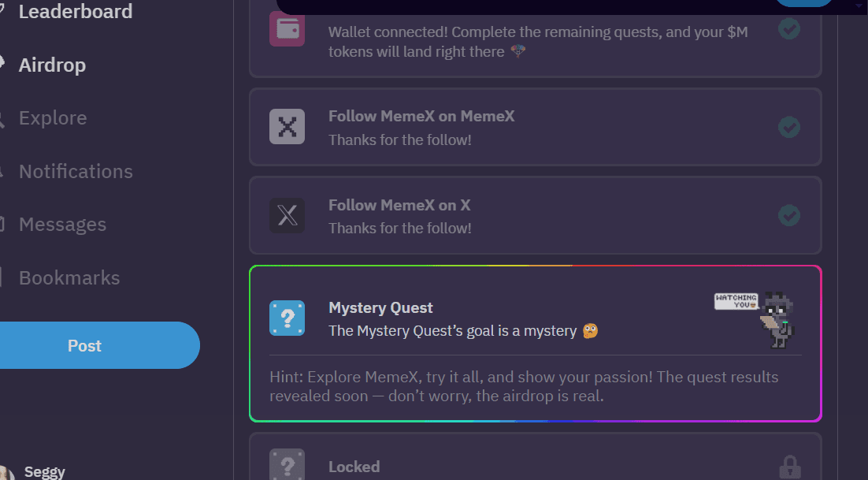Click the padlock icon on the Locked quest
868x480 pixels.
pyautogui.click(x=789, y=467)
